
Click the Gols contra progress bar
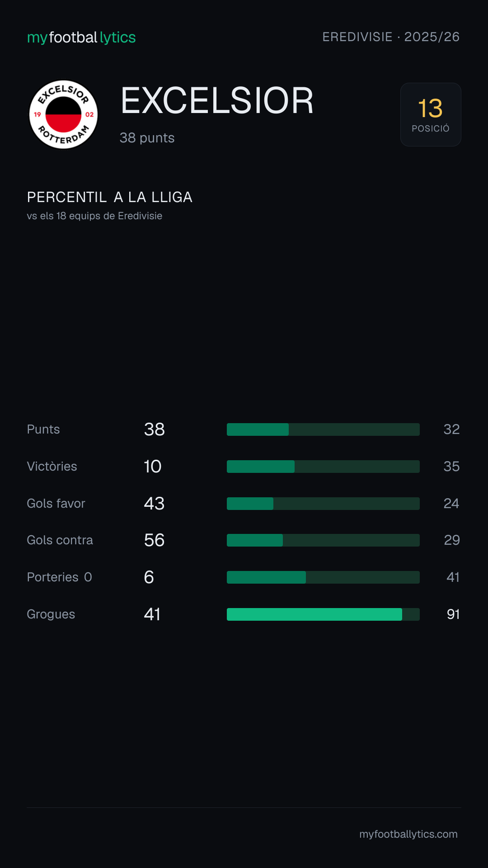click(323, 540)
